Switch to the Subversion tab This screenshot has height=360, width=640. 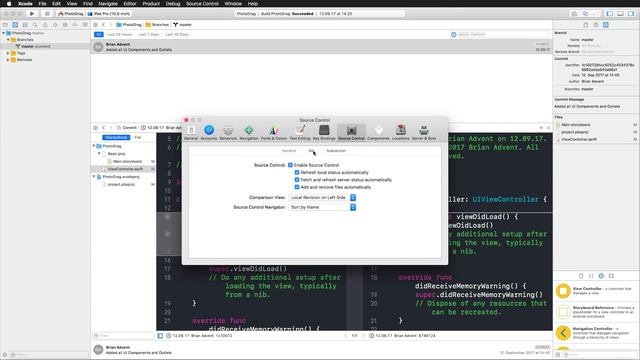[x=336, y=151]
